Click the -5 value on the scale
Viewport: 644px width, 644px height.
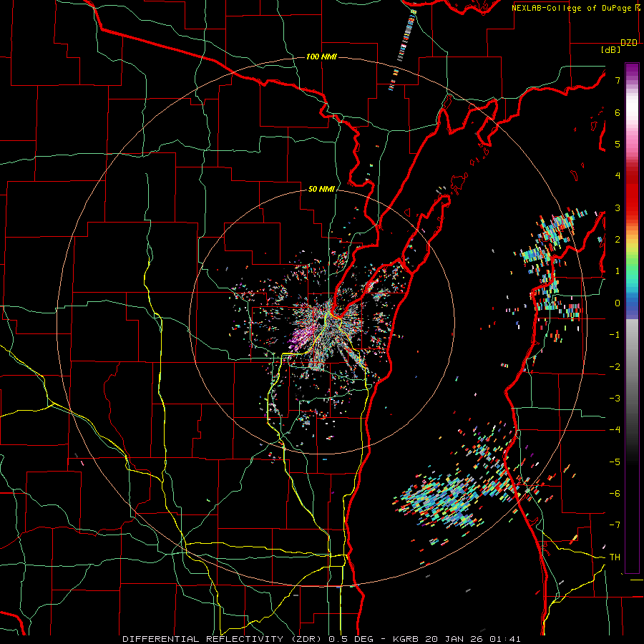pyautogui.click(x=615, y=462)
